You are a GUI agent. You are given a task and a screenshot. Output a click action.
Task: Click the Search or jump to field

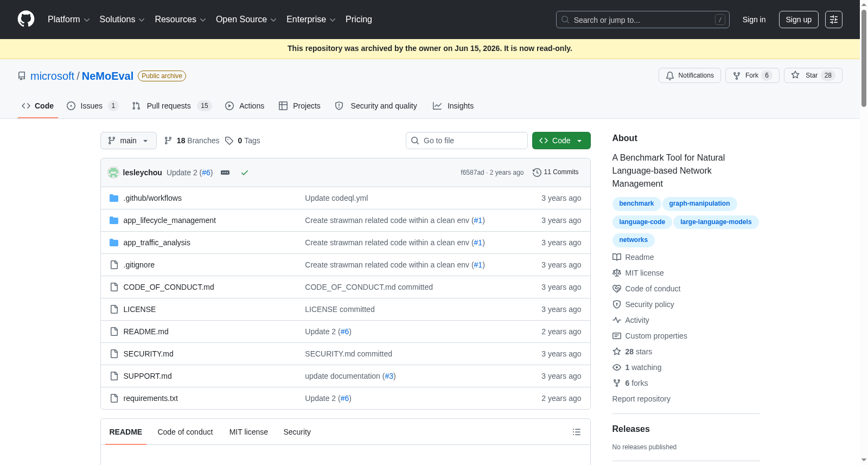tap(643, 20)
